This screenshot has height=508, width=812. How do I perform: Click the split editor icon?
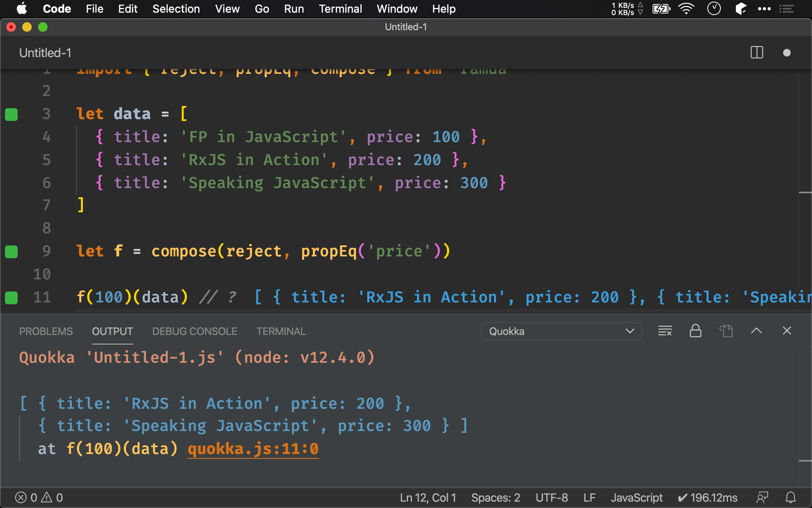coord(756,53)
